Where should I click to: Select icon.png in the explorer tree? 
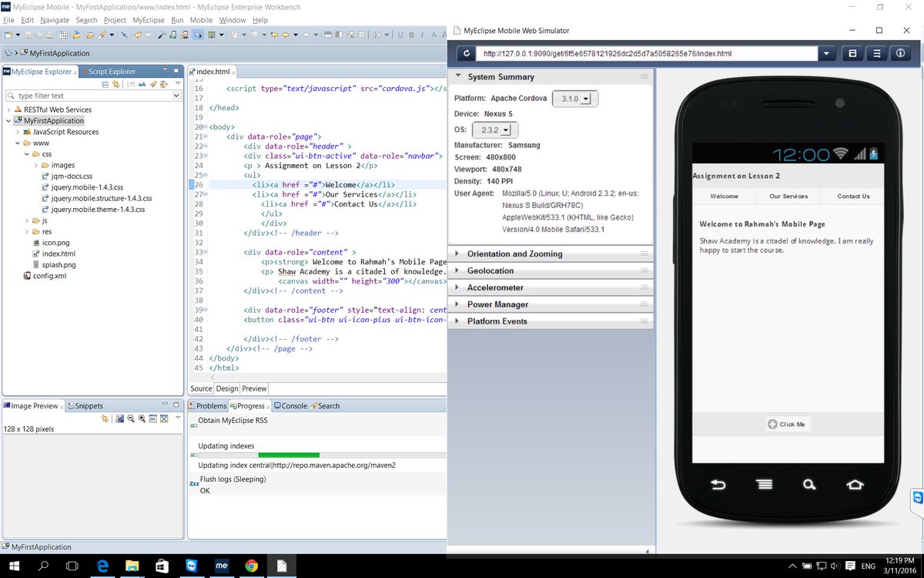[x=51, y=243]
